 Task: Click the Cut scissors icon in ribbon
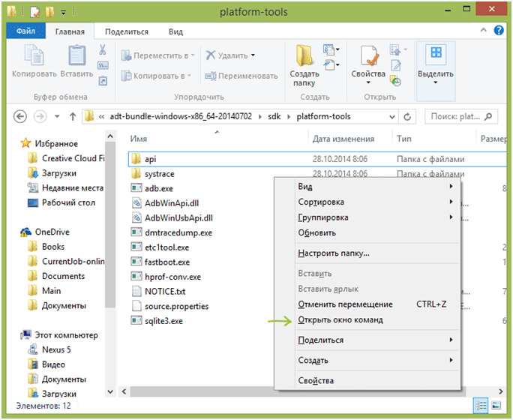click(102, 50)
